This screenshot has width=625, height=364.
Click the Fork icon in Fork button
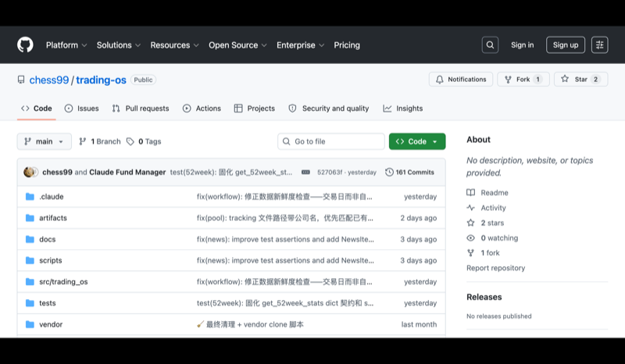point(509,80)
